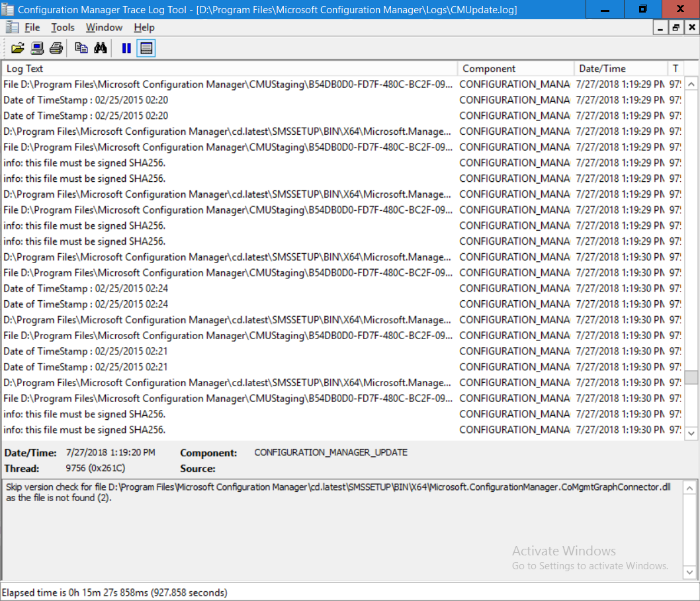Click the log list scrollbar thumb
Viewport: 700px width, 601px height.
pyautogui.click(x=691, y=377)
